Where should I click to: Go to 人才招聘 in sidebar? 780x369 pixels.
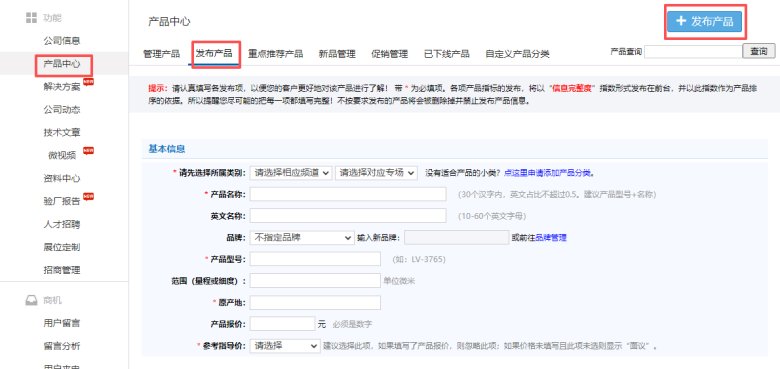[x=62, y=224]
